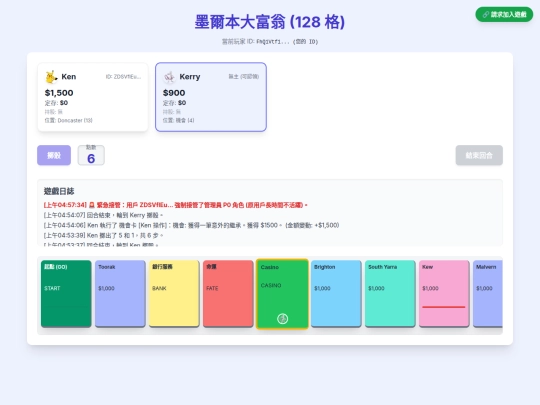
Task: Click the player token on Casino tile
Action: [x=282, y=319]
